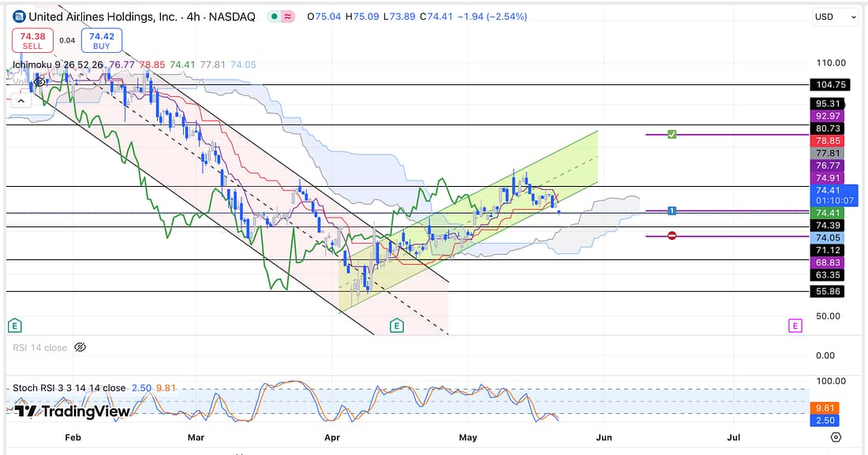Click the upcoming purple earnings E marker
The image size is (868, 455).
795,325
